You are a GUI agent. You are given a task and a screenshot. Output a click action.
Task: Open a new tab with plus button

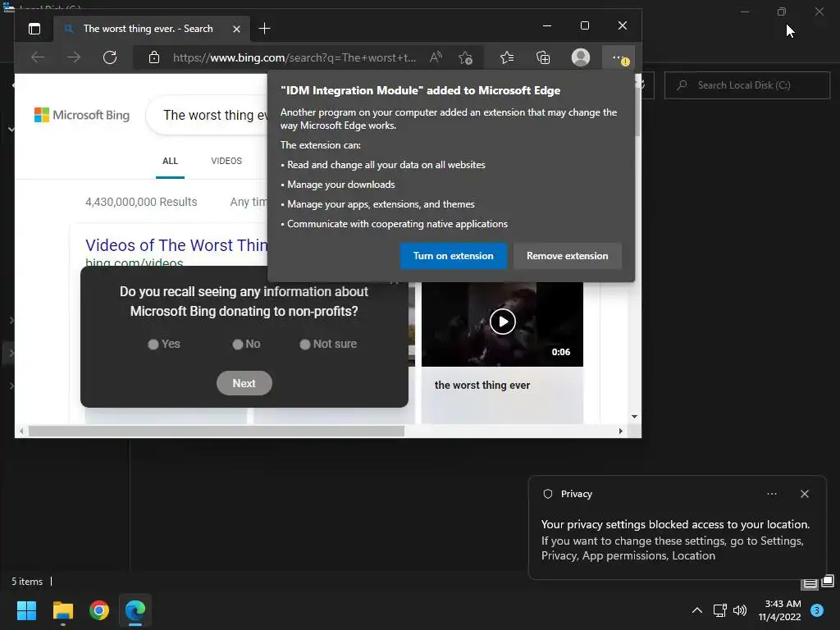click(x=264, y=29)
